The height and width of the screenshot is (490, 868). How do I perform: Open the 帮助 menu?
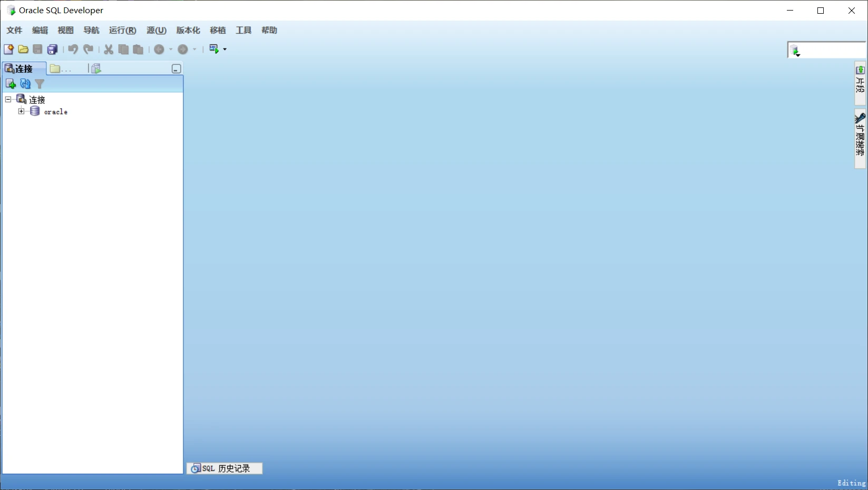click(269, 30)
